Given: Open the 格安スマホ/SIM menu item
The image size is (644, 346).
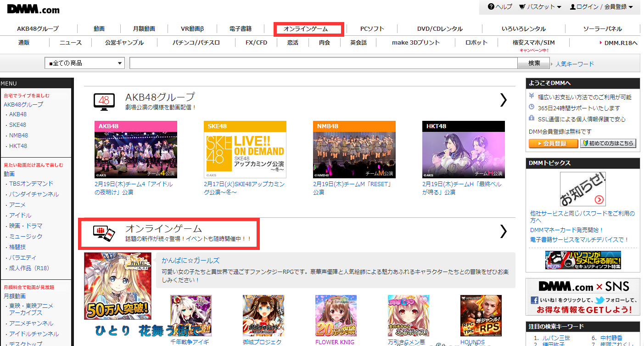Looking at the screenshot, I should coord(534,43).
